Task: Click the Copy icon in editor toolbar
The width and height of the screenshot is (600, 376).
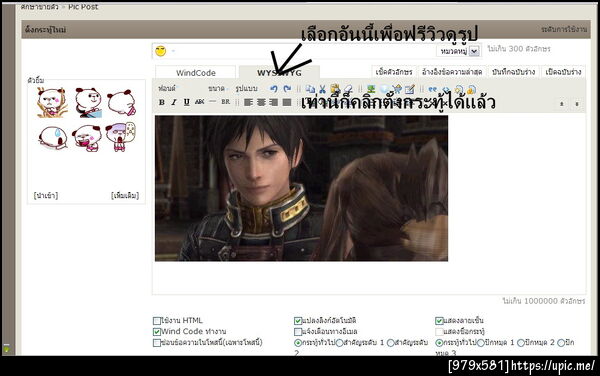Action: click(x=310, y=89)
